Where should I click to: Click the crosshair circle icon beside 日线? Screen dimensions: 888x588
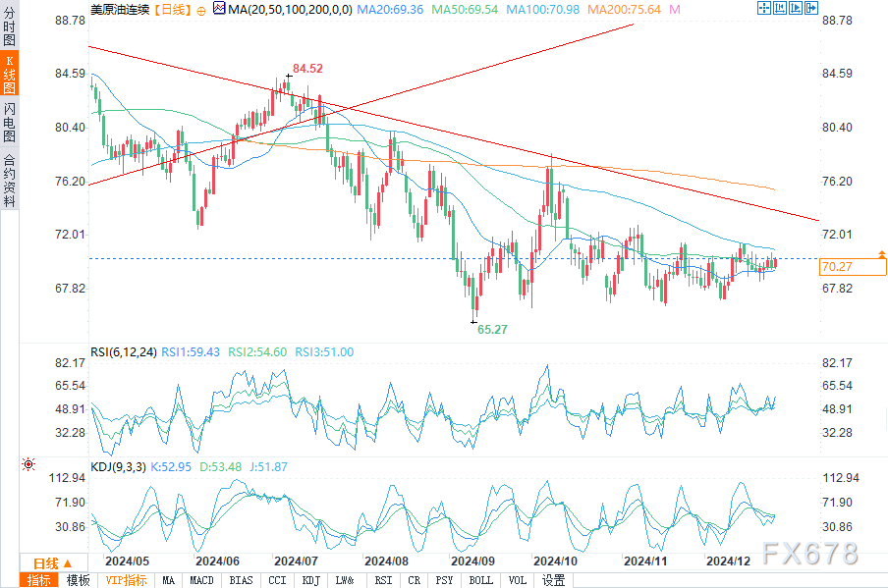[201, 9]
